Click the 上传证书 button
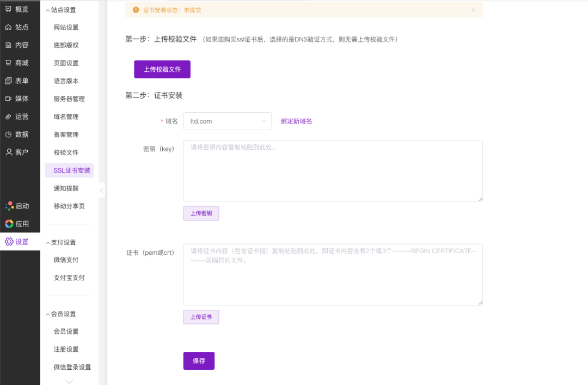 [201, 317]
